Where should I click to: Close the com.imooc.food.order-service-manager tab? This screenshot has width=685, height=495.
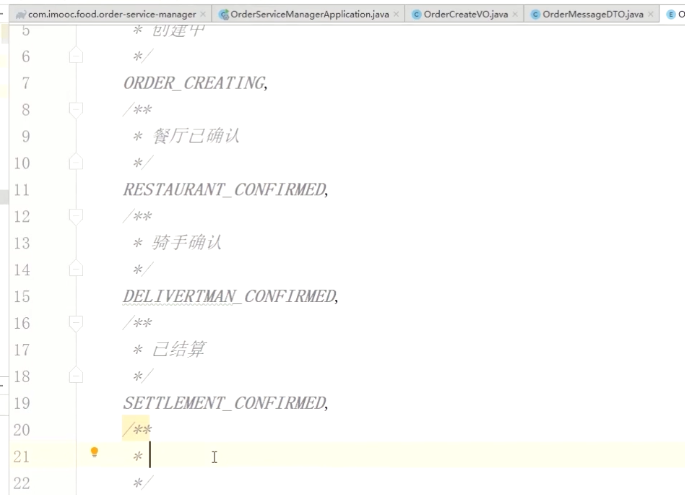[x=203, y=14]
